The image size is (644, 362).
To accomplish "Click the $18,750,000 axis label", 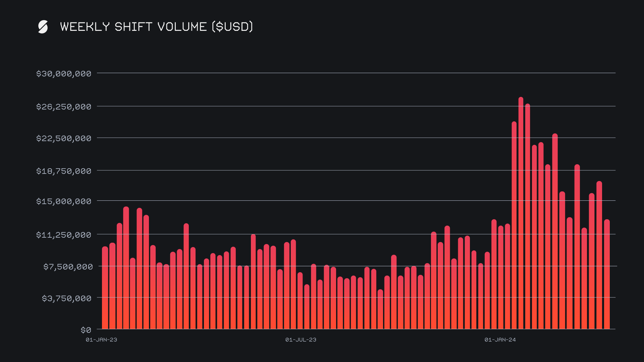I will click(x=64, y=171).
